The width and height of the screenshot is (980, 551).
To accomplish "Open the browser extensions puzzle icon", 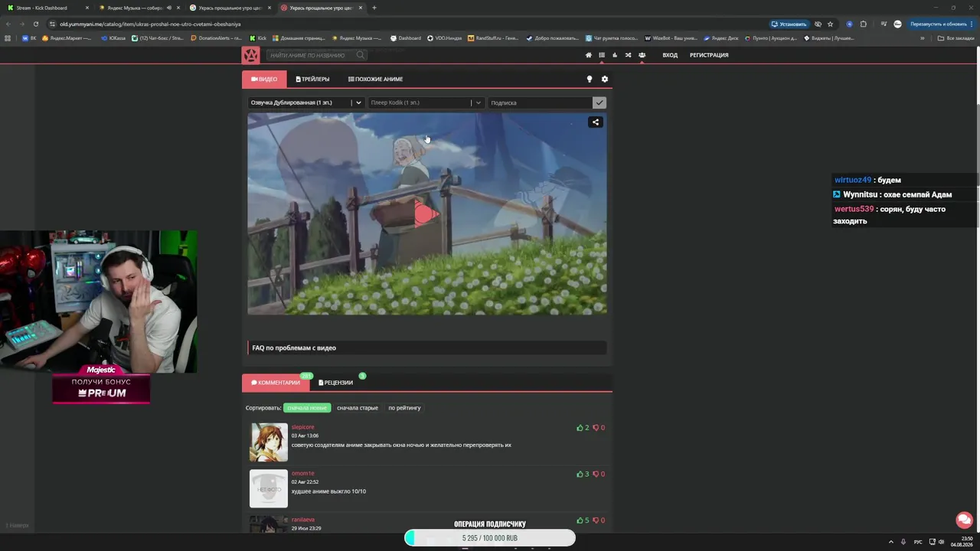I will click(x=864, y=24).
